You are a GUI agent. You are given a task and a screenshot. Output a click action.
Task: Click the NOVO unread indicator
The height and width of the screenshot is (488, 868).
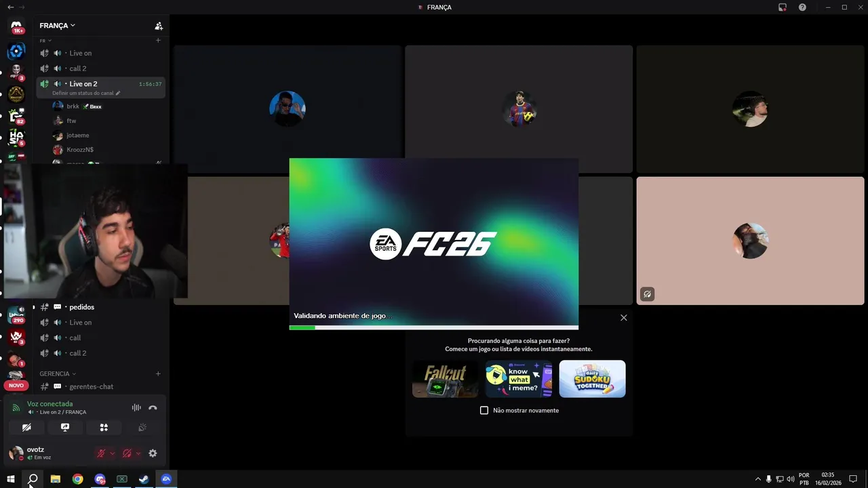point(16,385)
